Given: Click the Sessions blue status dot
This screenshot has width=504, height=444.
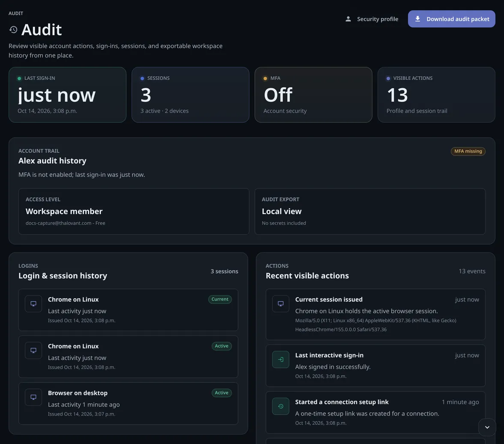Looking at the screenshot, I should point(142,79).
